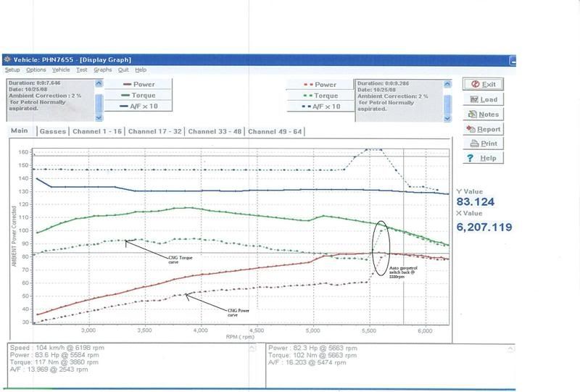This screenshot has width=580, height=392.
Task: Click 'Duration: 0:0:7.646' in left info box
Action: tap(34, 83)
